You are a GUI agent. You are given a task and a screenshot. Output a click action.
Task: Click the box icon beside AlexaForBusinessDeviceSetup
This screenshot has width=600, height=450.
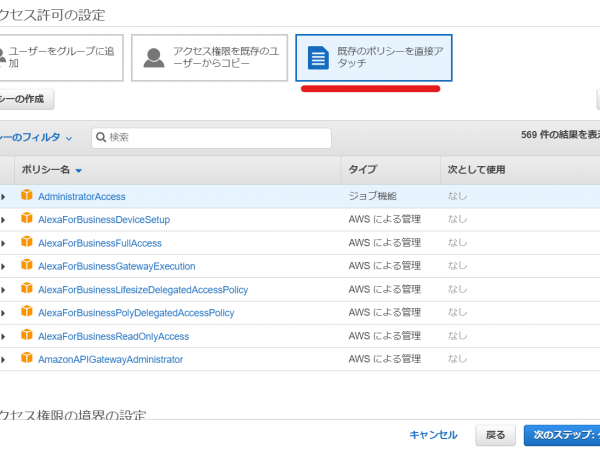coord(27,218)
